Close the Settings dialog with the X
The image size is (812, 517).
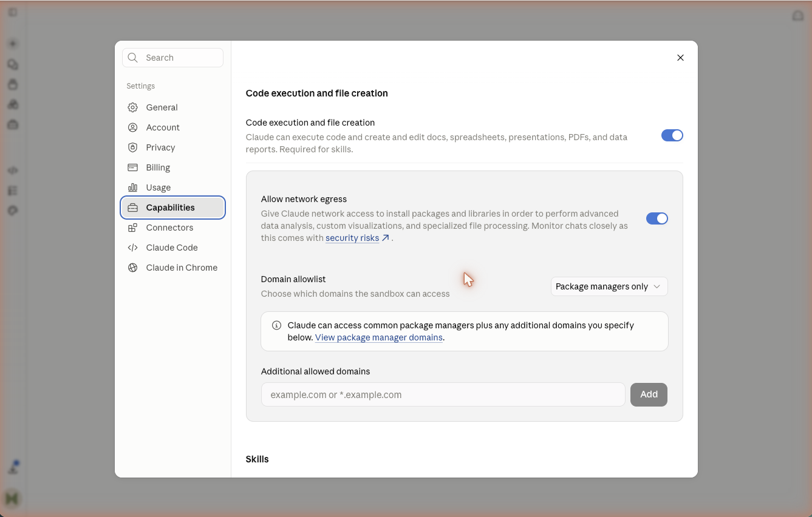click(x=680, y=58)
